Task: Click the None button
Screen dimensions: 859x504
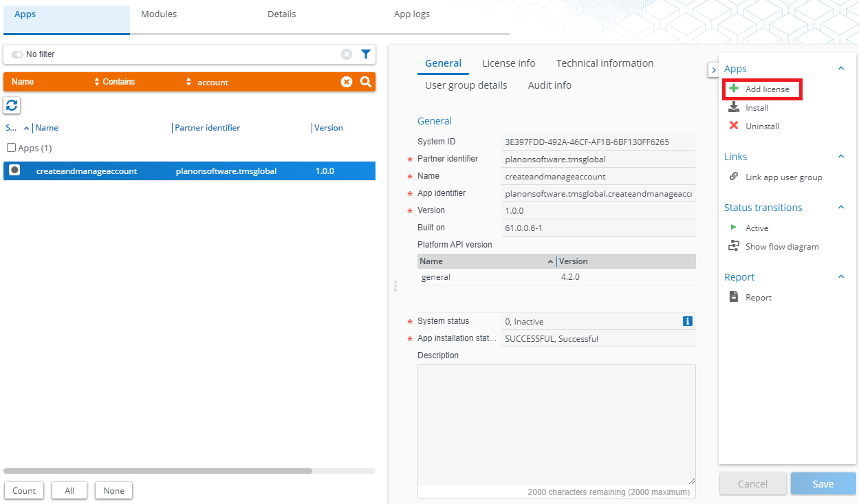Action: tap(114, 491)
